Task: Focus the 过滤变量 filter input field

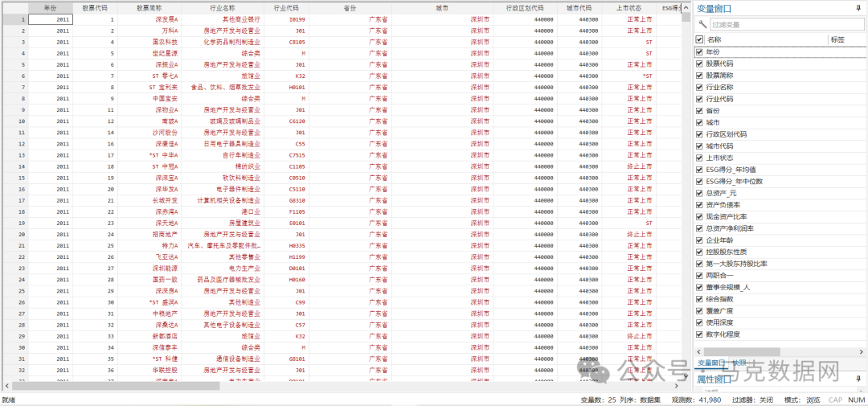Action: [x=786, y=24]
